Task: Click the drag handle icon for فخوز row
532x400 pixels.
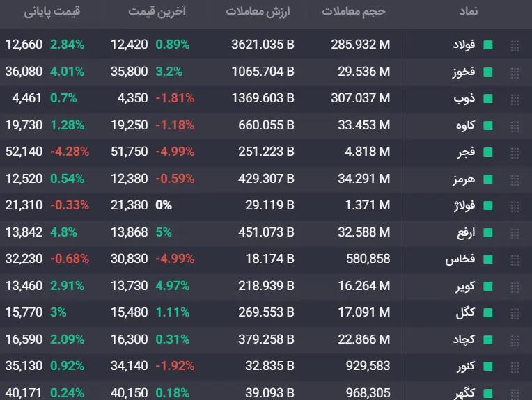Action: [x=515, y=72]
